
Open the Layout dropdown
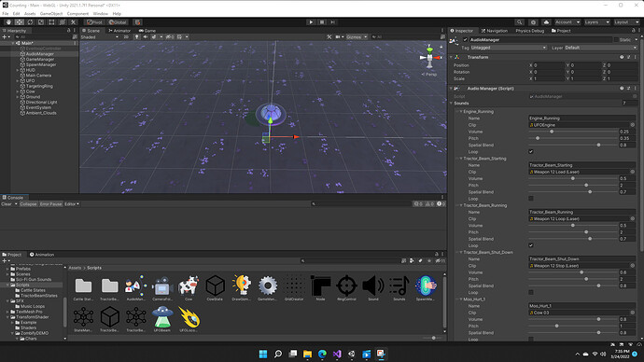(627, 22)
